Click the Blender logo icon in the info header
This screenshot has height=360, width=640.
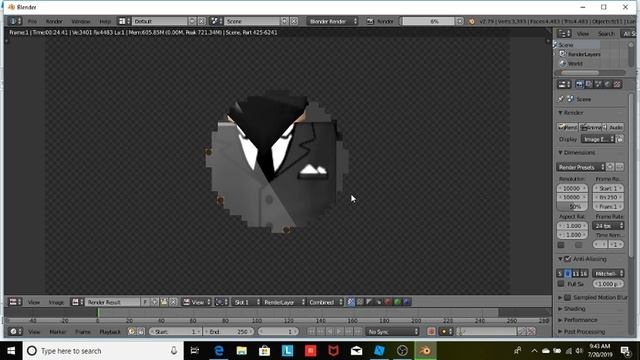(471, 21)
